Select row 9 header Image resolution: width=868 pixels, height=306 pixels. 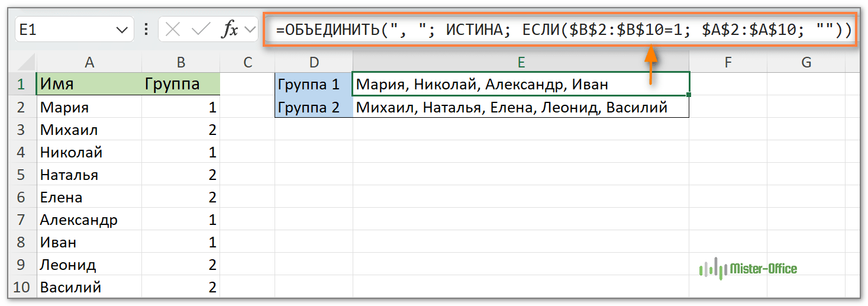pyautogui.click(x=22, y=265)
